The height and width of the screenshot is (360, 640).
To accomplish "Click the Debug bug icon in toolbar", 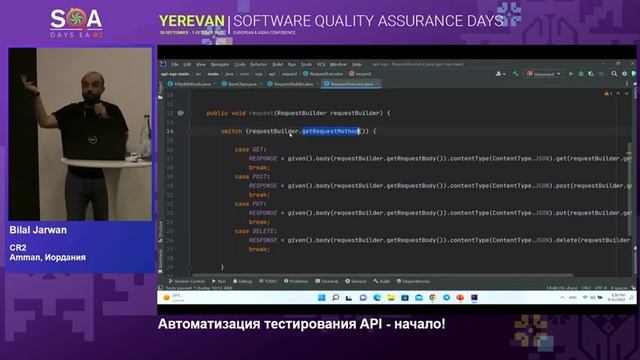I will (581, 74).
